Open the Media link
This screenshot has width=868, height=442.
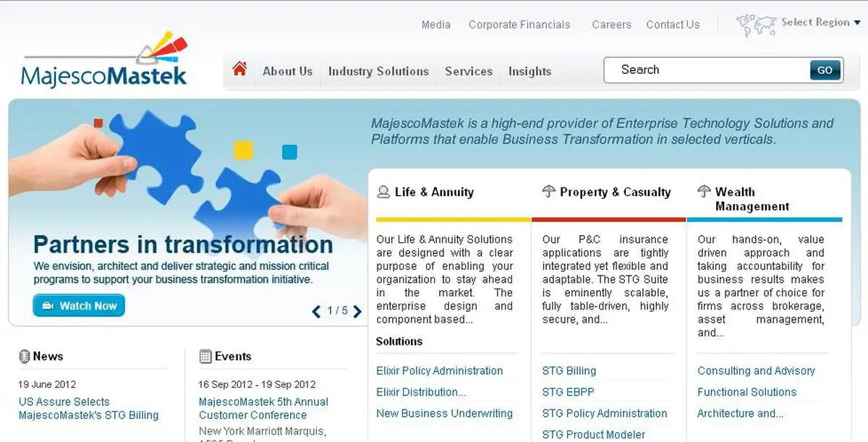pyautogui.click(x=436, y=25)
